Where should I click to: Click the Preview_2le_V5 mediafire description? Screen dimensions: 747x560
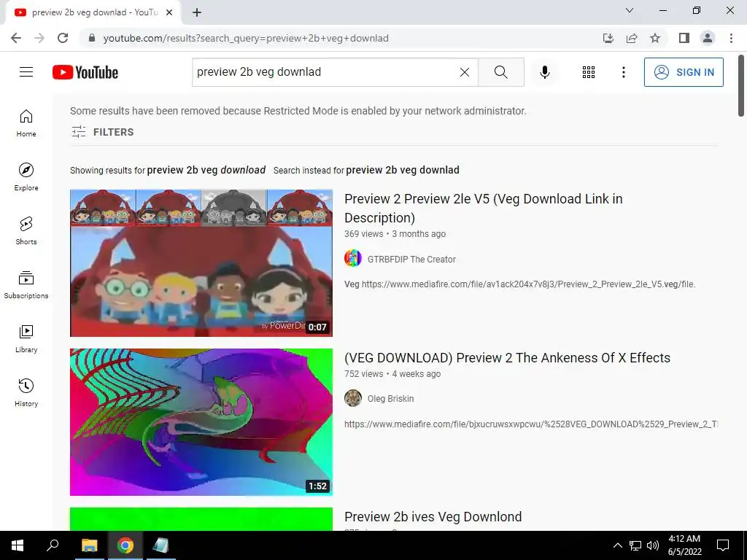coord(519,284)
